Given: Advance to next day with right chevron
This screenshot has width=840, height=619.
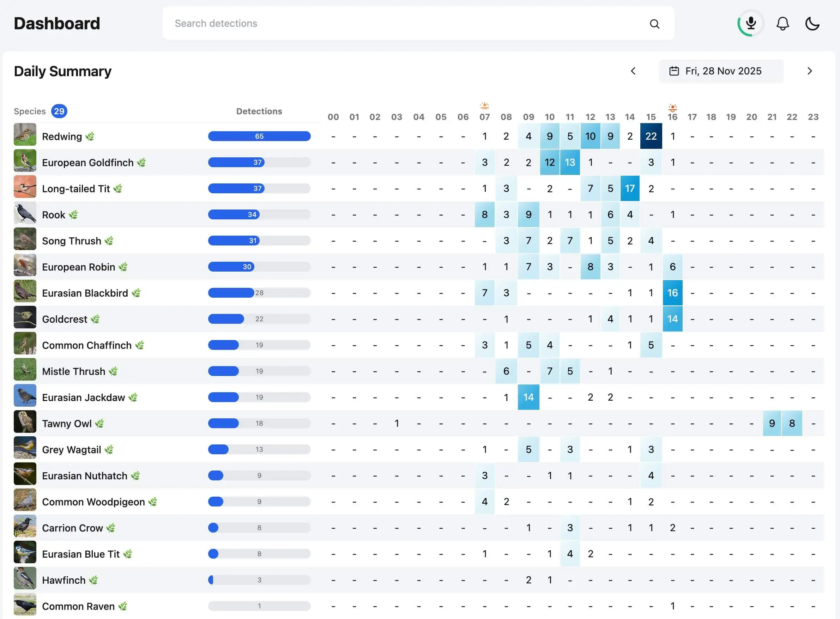Looking at the screenshot, I should coord(810,71).
